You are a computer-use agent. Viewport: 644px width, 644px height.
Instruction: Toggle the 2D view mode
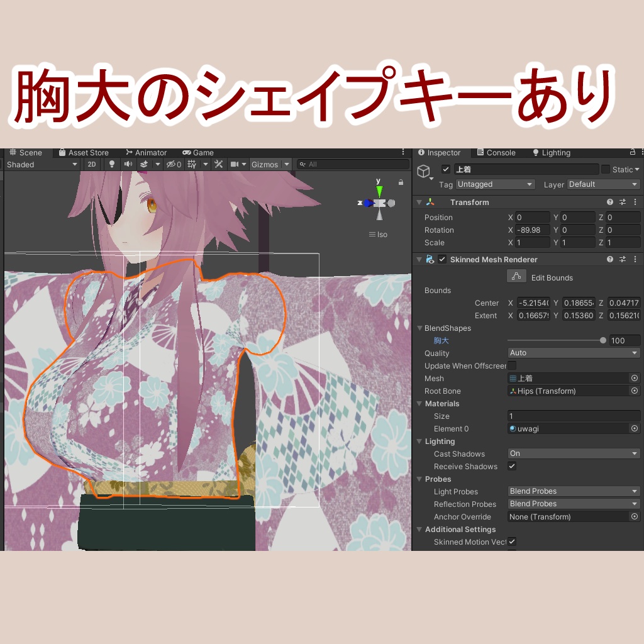click(x=92, y=164)
